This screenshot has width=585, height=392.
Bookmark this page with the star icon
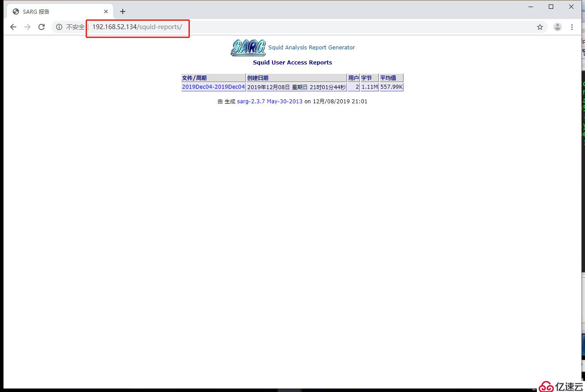click(x=540, y=27)
